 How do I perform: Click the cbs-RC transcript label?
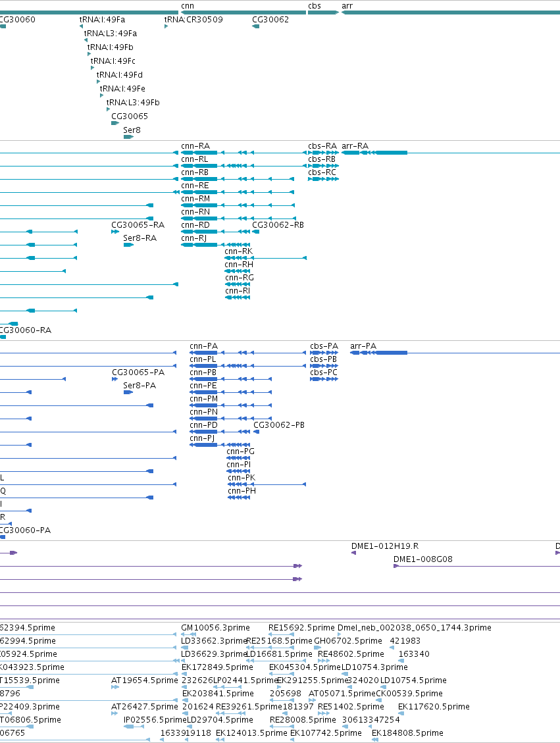click(x=322, y=172)
